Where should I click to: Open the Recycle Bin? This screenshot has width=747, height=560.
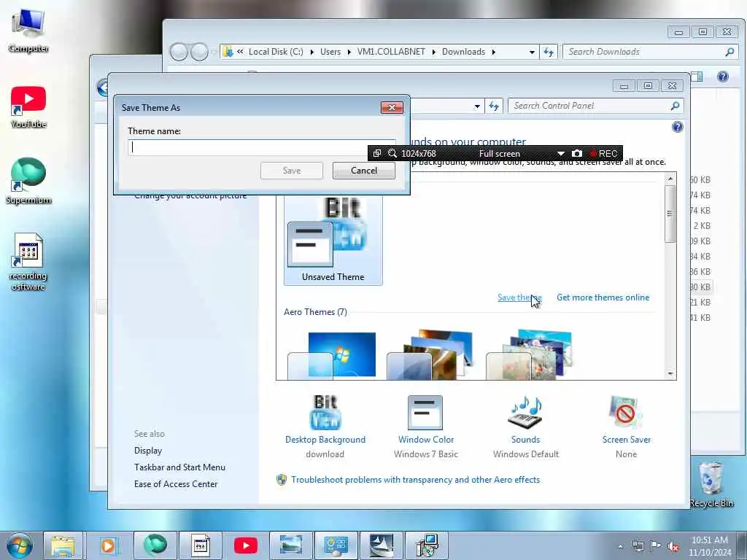(x=711, y=484)
